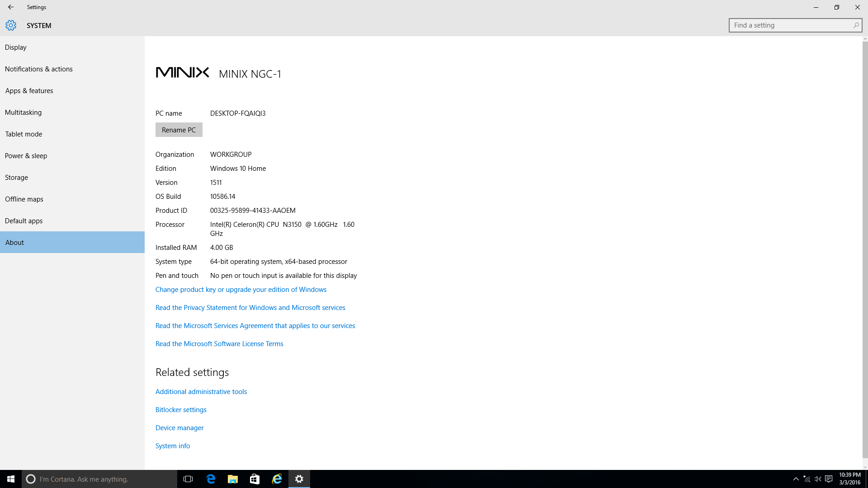Click the Intel Celeron processor description
Image resolution: width=868 pixels, height=488 pixels.
282,229
